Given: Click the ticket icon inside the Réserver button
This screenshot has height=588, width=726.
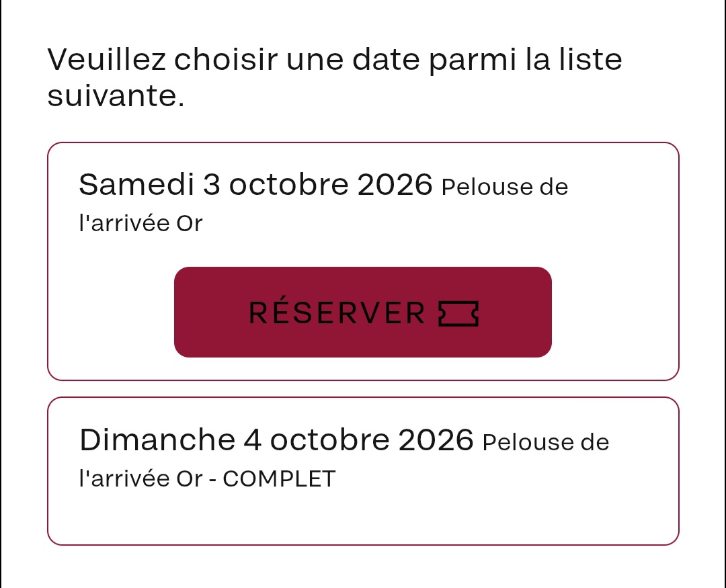Looking at the screenshot, I should tap(458, 313).
